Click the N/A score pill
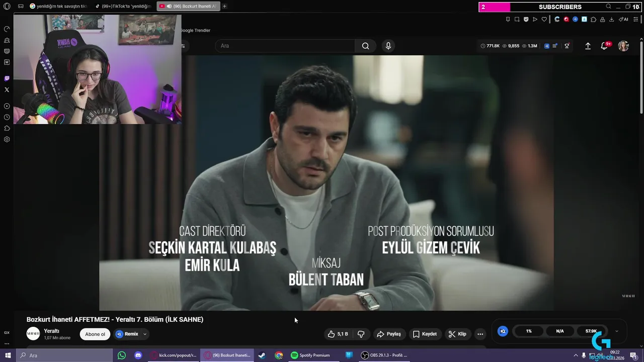644x362 pixels. [x=560, y=331]
